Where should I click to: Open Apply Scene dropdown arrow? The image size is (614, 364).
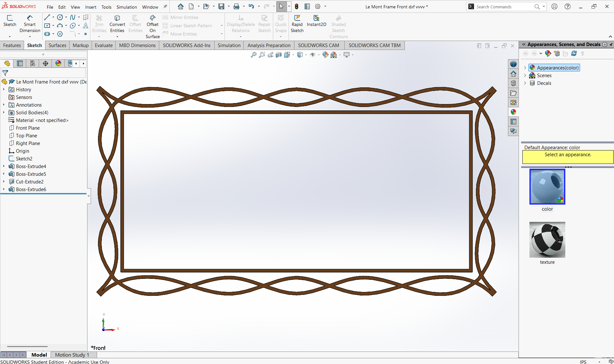coord(340,55)
